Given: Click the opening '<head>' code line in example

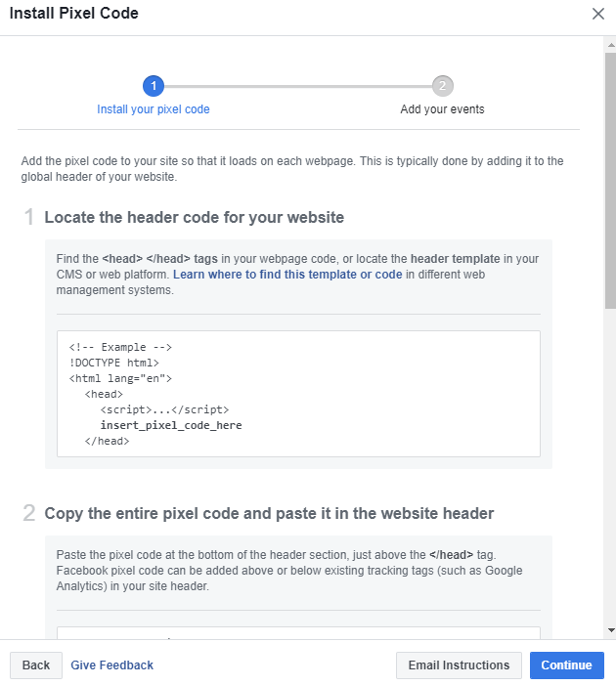Looking at the screenshot, I should tap(104, 394).
